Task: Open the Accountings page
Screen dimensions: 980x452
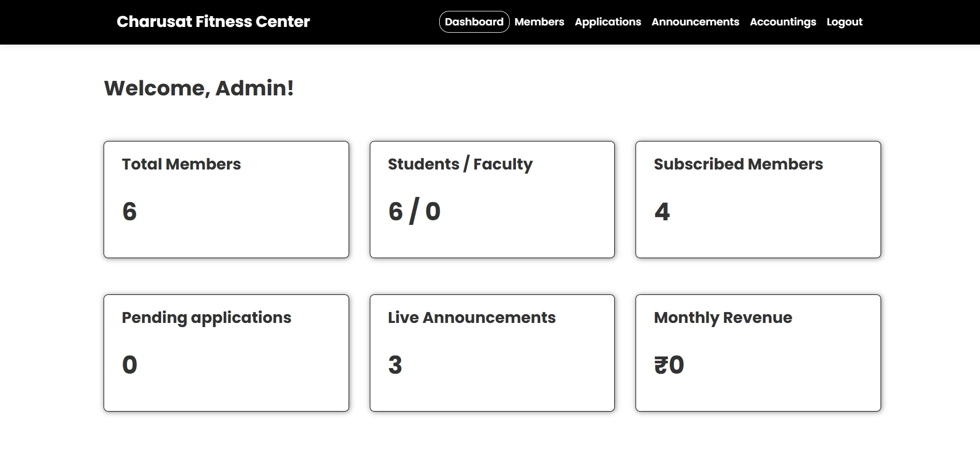Action: (x=783, y=22)
